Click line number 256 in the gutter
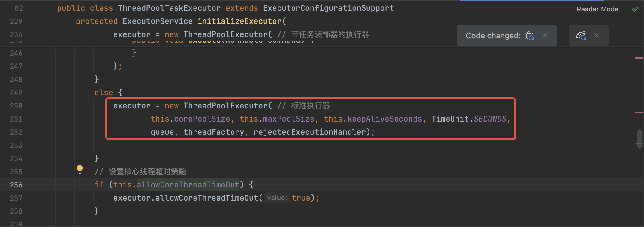The image size is (644, 227). click(x=16, y=185)
